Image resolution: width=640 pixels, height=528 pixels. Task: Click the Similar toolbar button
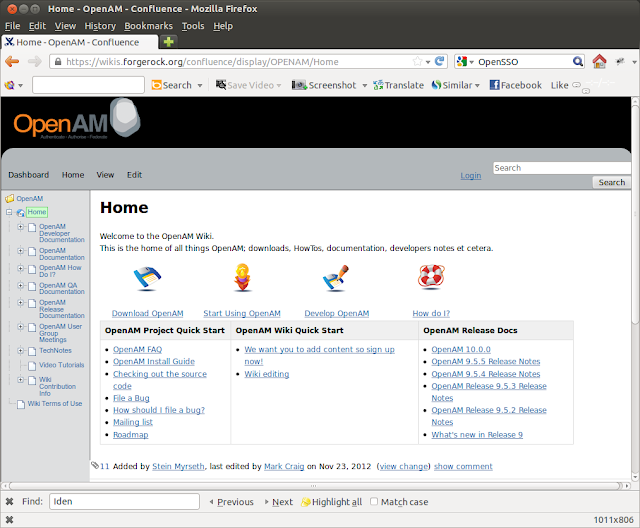tap(452, 85)
